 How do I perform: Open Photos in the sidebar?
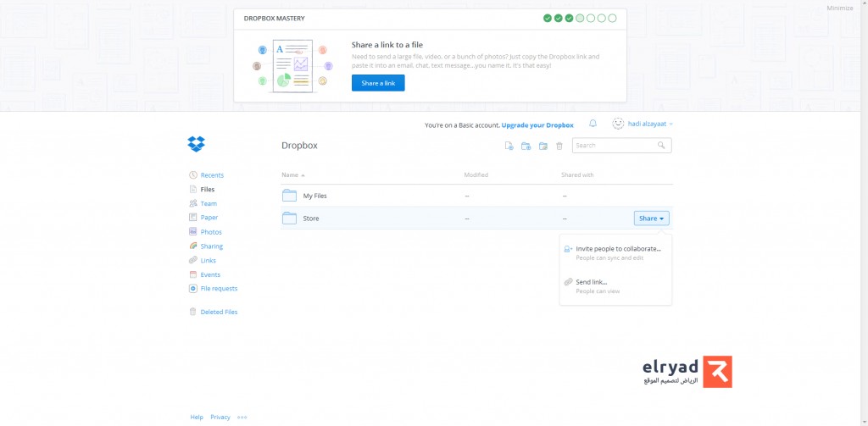click(211, 232)
